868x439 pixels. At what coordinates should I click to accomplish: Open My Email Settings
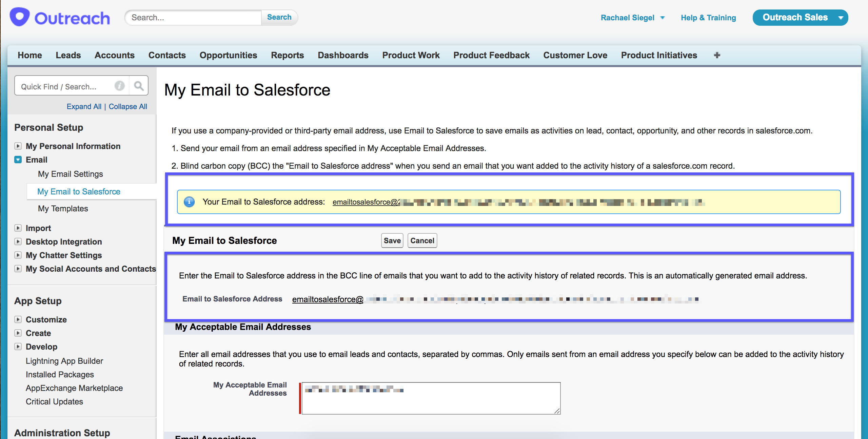pyautogui.click(x=70, y=174)
